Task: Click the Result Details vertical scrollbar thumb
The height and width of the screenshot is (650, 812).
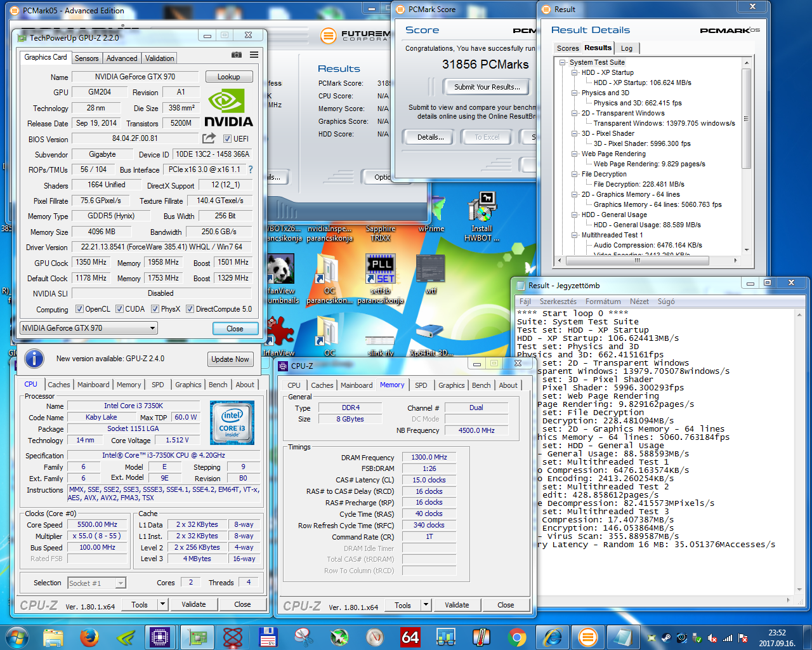Action: [x=746, y=117]
